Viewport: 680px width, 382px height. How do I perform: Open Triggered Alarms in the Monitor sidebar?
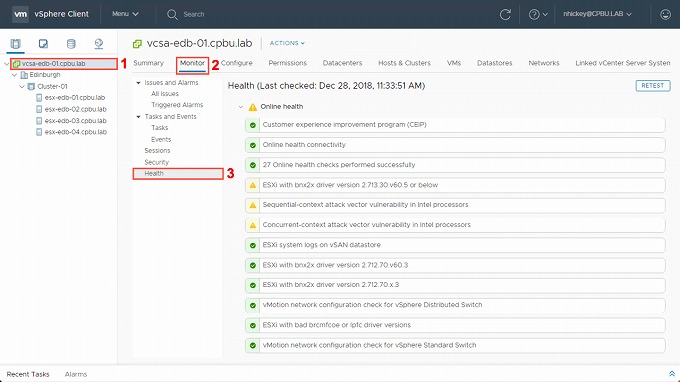click(x=177, y=105)
